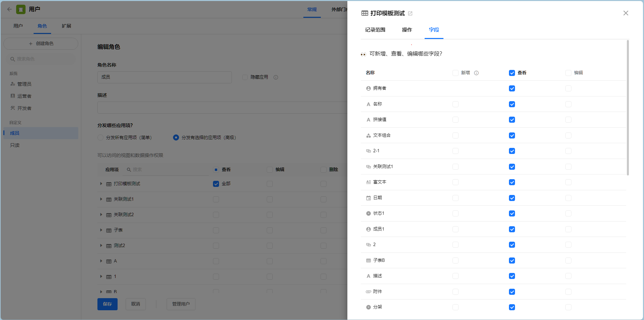This screenshot has height=320, width=644.
Task: Check 编辑 for the 名称 field
Action: point(568,104)
